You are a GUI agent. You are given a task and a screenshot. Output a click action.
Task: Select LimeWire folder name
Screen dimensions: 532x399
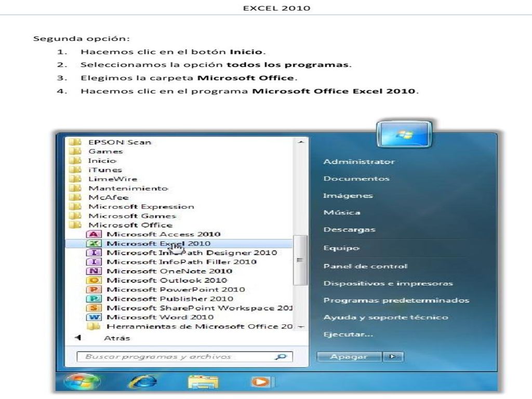pyautogui.click(x=113, y=179)
